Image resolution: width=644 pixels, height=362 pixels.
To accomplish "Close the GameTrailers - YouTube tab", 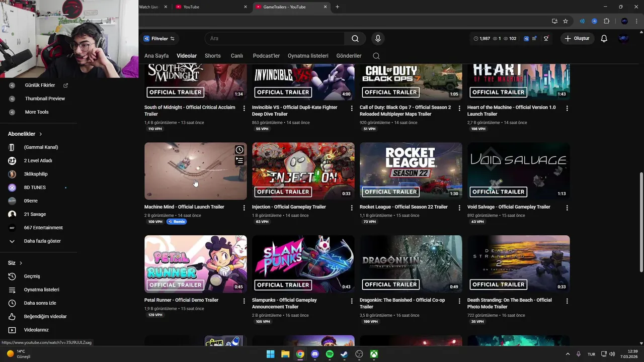I will click(x=325, y=7).
